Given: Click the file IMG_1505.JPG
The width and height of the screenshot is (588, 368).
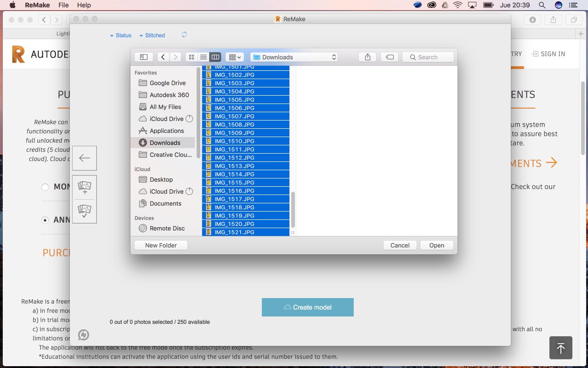Looking at the screenshot, I should coord(246,100).
